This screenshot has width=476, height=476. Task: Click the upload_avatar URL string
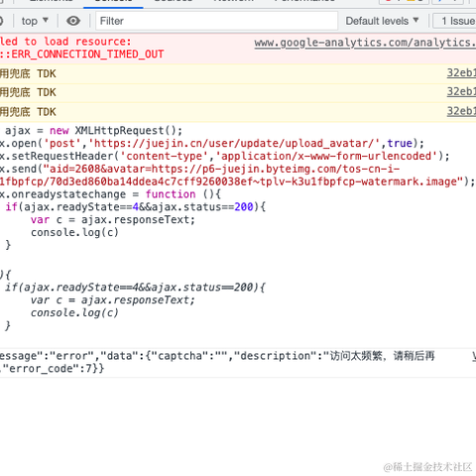click(234, 144)
